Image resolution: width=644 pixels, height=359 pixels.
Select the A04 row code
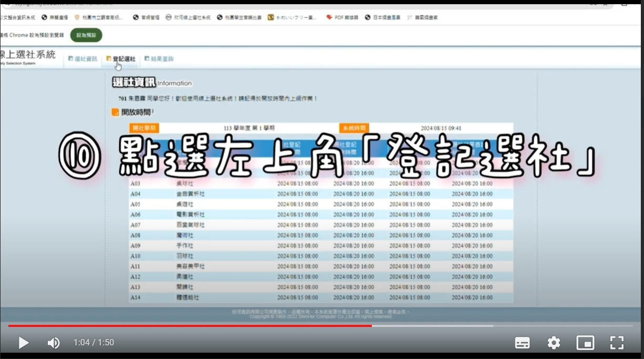click(x=136, y=194)
